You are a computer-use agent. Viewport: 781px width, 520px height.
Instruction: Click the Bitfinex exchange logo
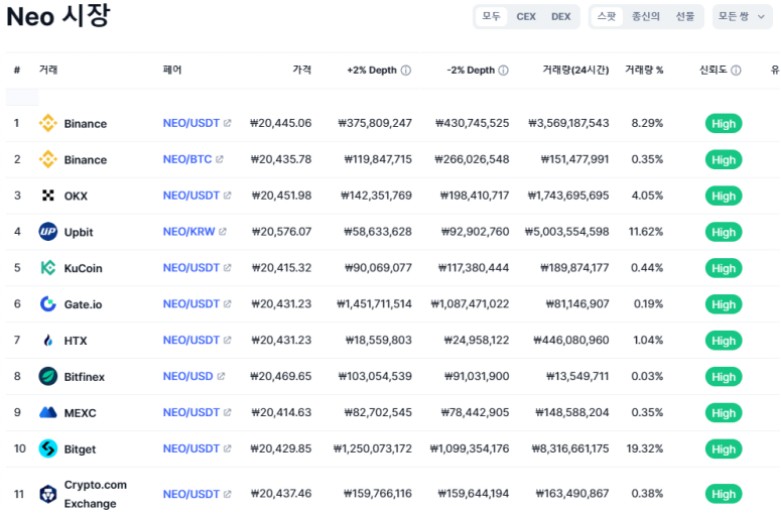48,377
